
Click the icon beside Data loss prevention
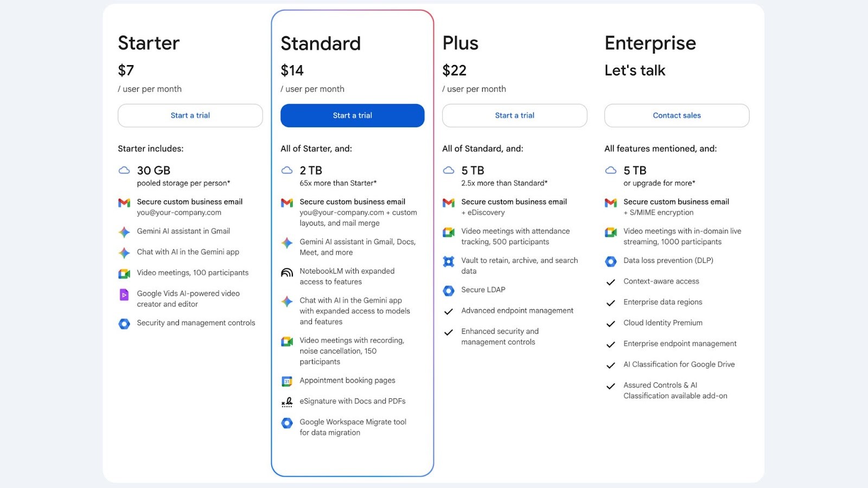point(611,261)
